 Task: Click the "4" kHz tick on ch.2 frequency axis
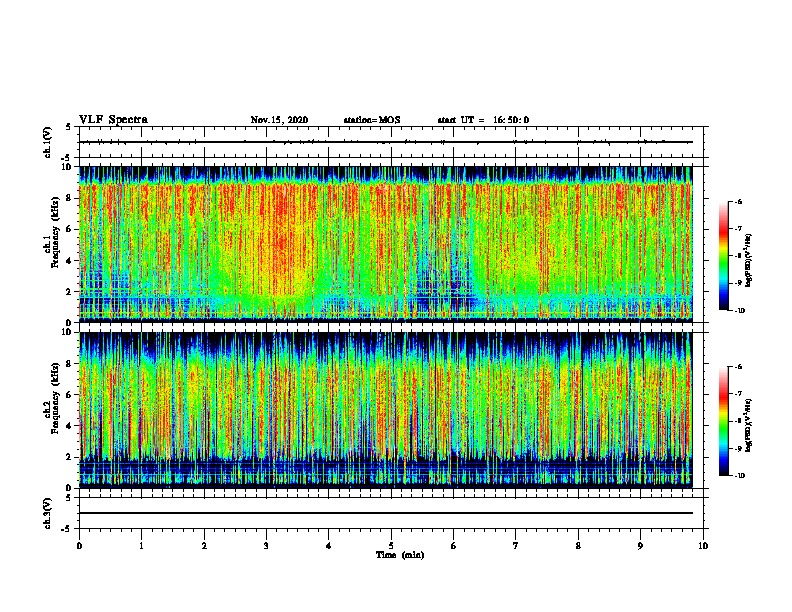coord(70,426)
